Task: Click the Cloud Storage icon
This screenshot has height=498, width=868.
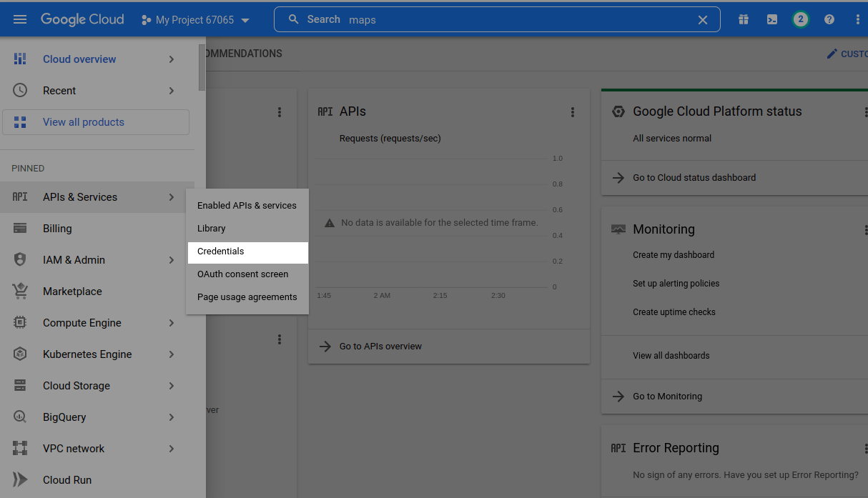Action: coord(20,386)
